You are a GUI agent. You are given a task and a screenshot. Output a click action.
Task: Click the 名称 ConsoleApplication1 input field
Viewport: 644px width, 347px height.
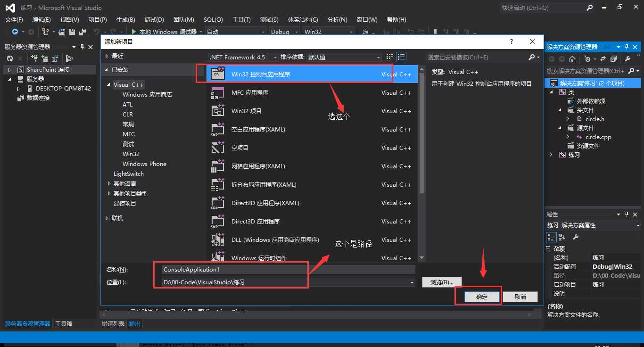tap(288, 270)
